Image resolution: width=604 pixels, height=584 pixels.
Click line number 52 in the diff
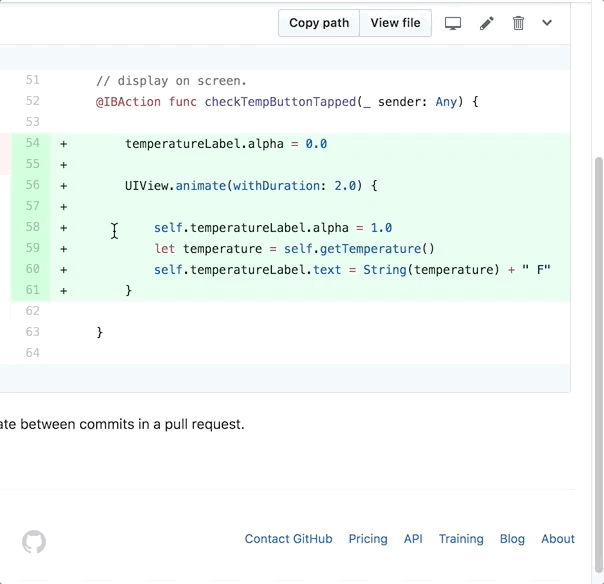coord(32,102)
